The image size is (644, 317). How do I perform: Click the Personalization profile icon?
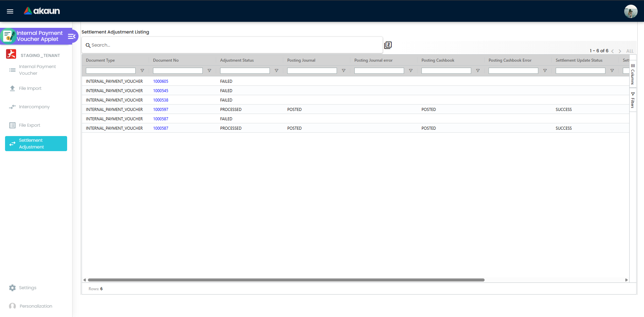pos(12,306)
